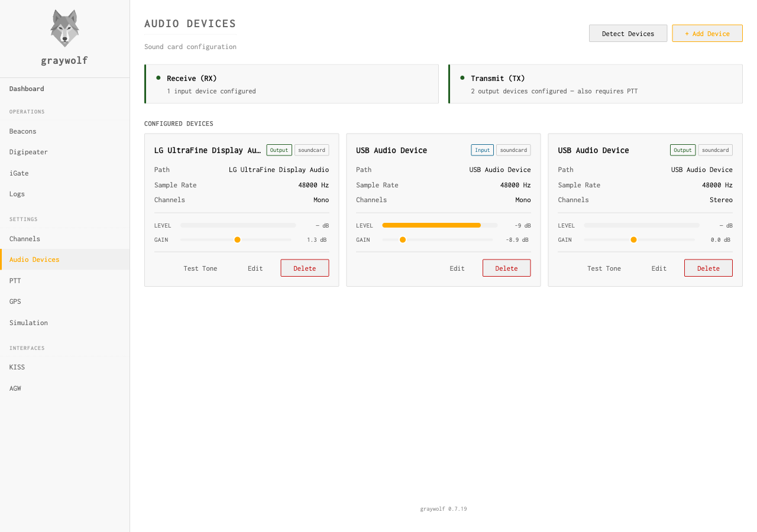
Task: Open the PTT settings page
Action: (15, 280)
